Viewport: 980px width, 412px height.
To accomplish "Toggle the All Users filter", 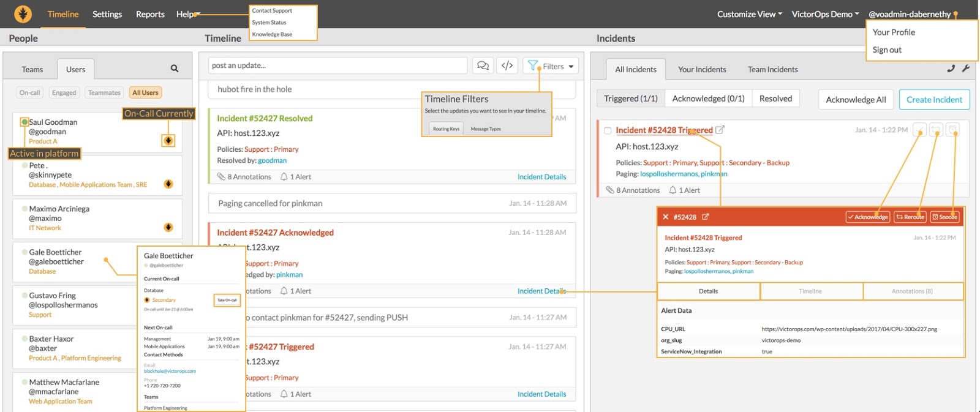I will pyautogui.click(x=145, y=92).
